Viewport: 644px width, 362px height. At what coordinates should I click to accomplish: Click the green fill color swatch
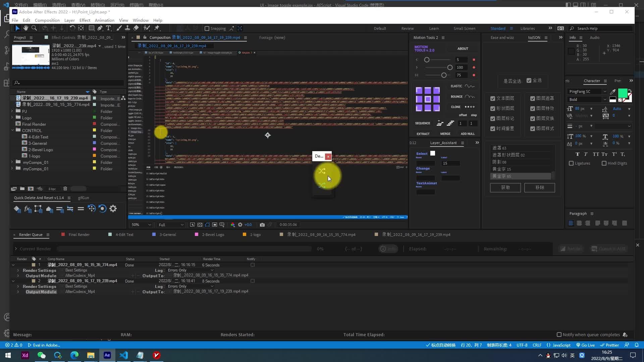pyautogui.click(x=623, y=93)
